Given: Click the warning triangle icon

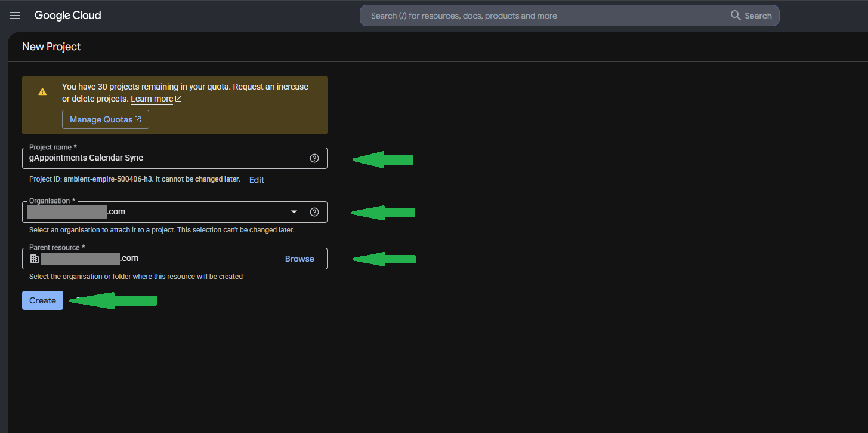Looking at the screenshot, I should [x=42, y=91].
